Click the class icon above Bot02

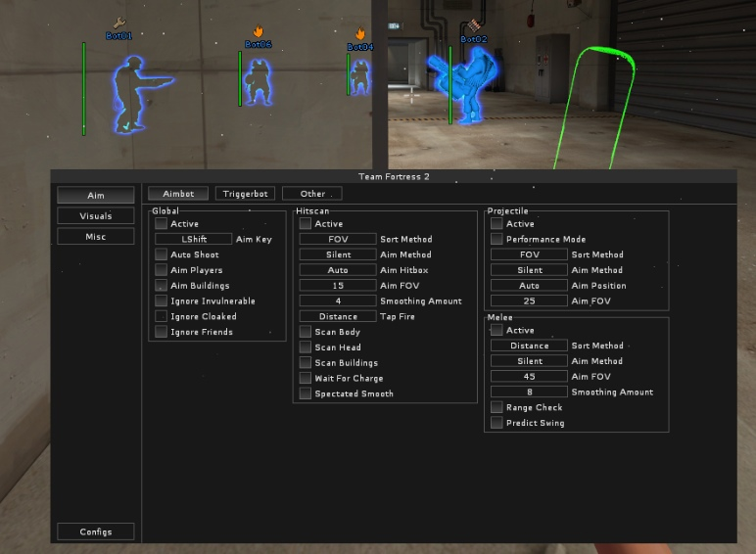tap(474, 25)
